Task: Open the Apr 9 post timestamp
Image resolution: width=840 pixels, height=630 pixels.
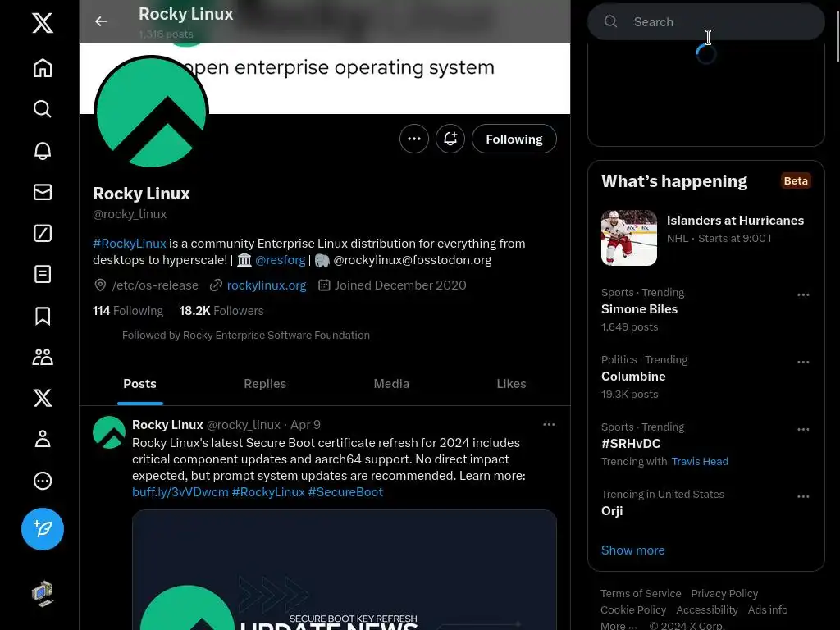Action: [x=305, y=425]
